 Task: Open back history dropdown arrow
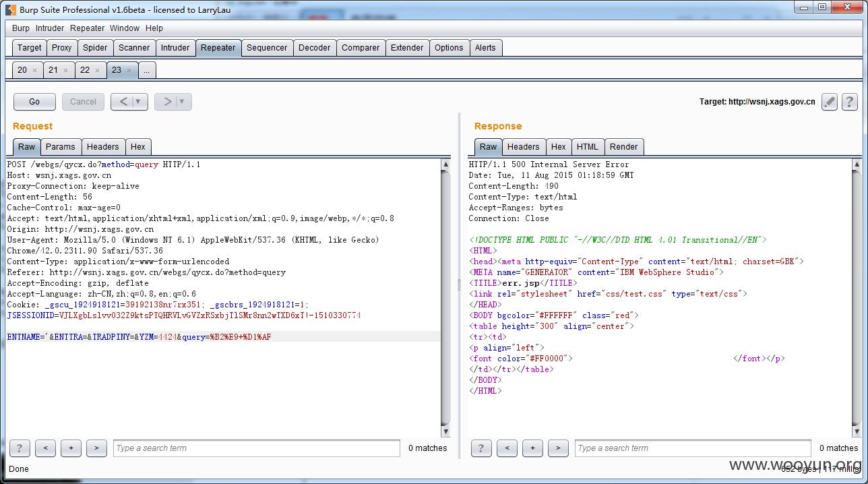(x=139, y=102)
